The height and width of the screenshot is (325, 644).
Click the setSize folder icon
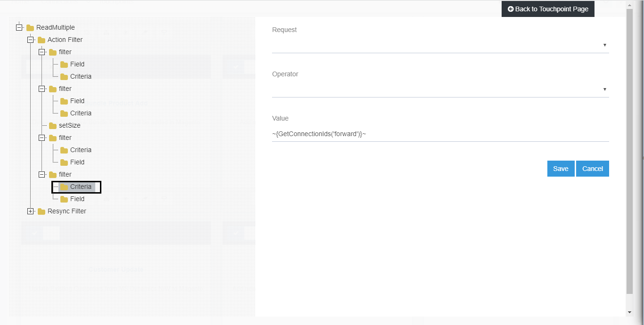pos(52,125)
